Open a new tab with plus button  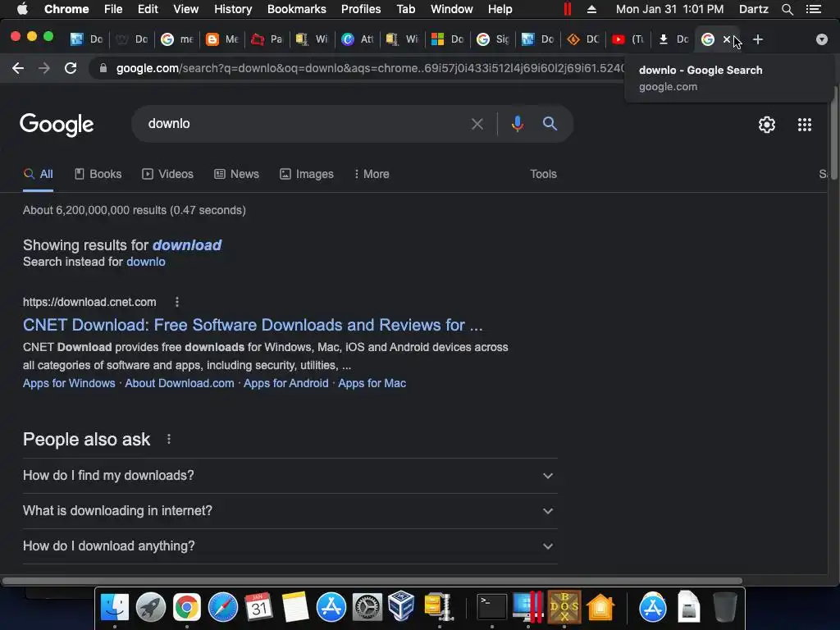point(757,39)
